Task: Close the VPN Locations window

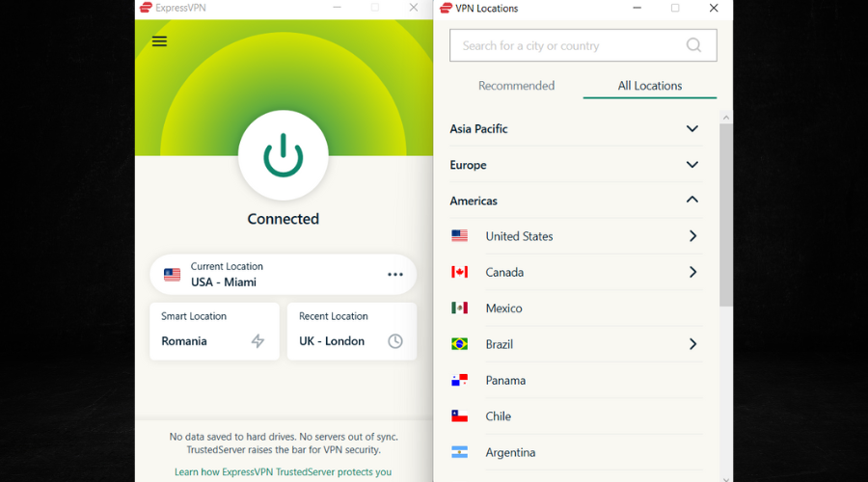Action: pyautogui.click(x=714, y=8)
